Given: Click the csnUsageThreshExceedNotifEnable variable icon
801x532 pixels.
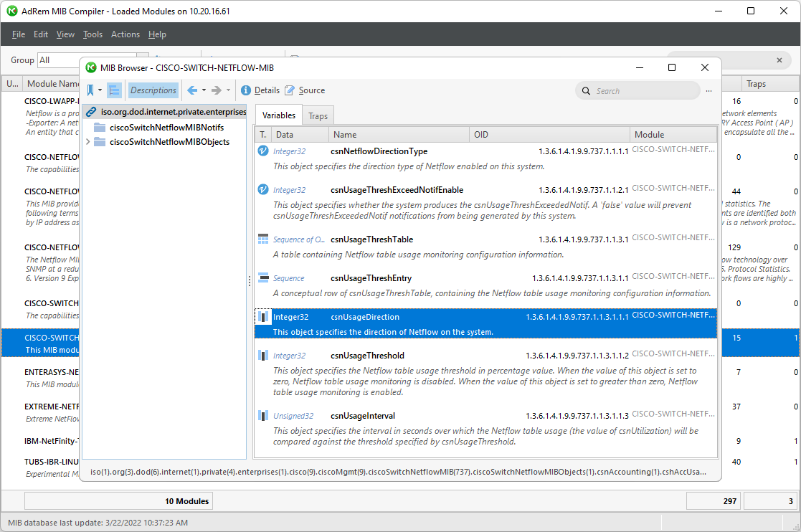Looking at the screenshot, I should click(263, 190).
